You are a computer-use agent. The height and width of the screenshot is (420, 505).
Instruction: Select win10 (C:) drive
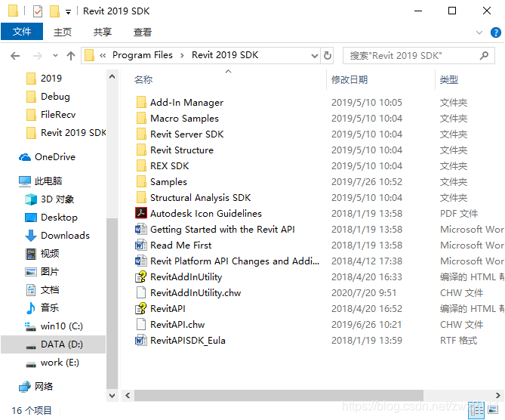(x=61, y=326)
